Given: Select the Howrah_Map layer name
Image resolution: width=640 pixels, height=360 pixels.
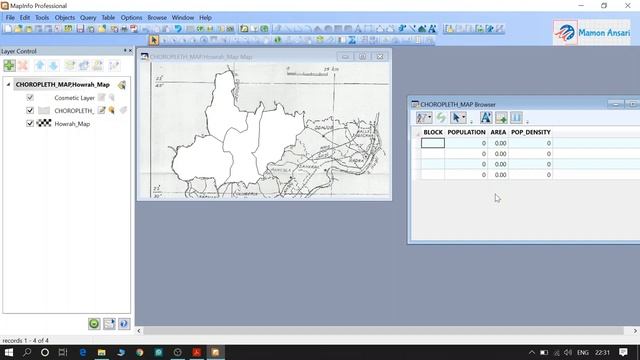Looking at the screenshot, I should pos(72,124).
